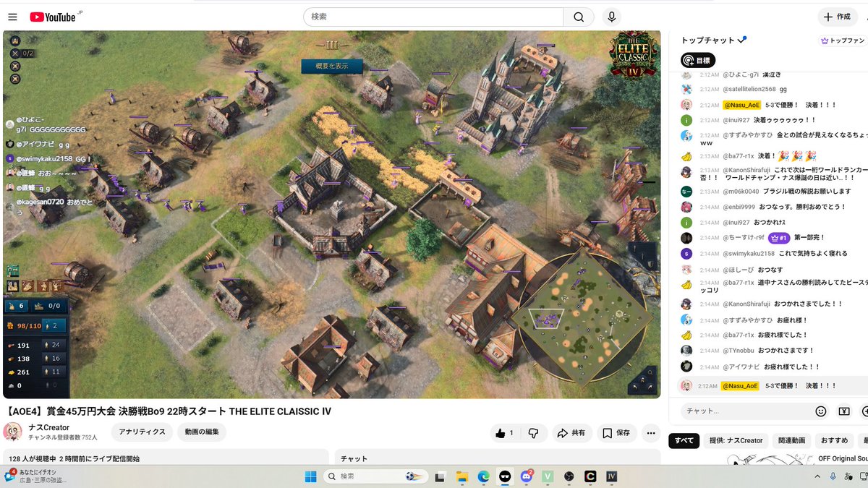The height and width of the screenshot is (488, 868).
Task: Open @enbi9999 chat avatar
Action: pyautogui.click(x=686, y=207)
